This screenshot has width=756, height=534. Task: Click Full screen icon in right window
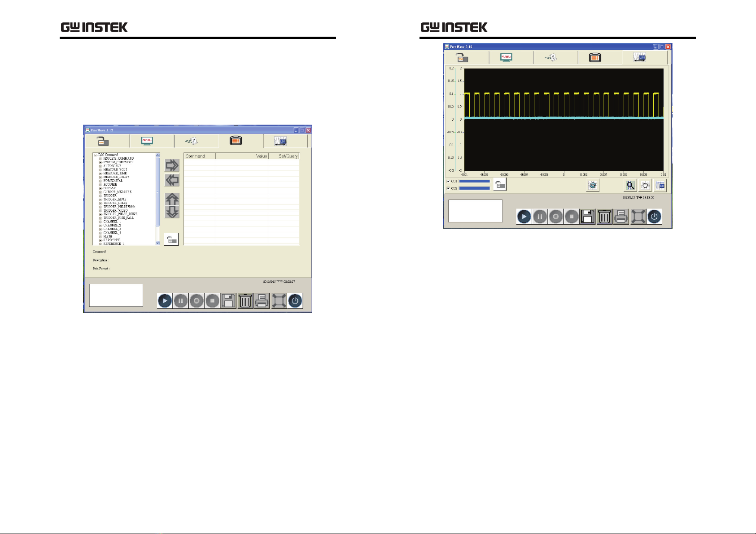coord(638,217)
